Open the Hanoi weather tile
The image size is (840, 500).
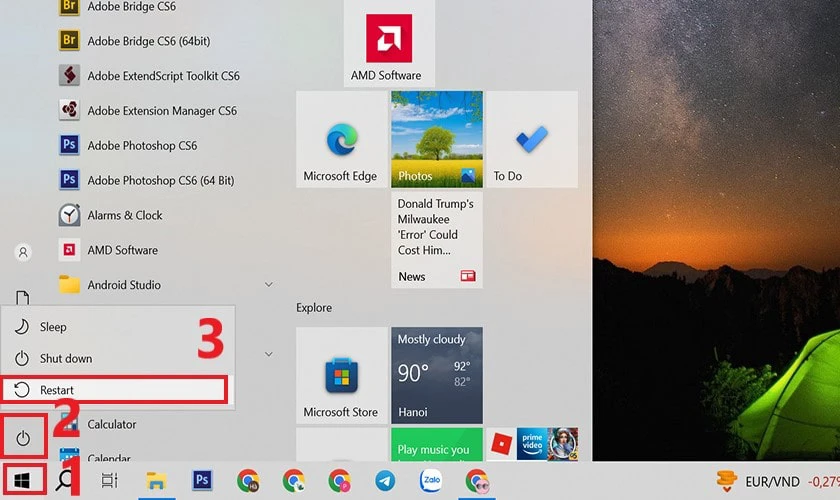(437, 375)
